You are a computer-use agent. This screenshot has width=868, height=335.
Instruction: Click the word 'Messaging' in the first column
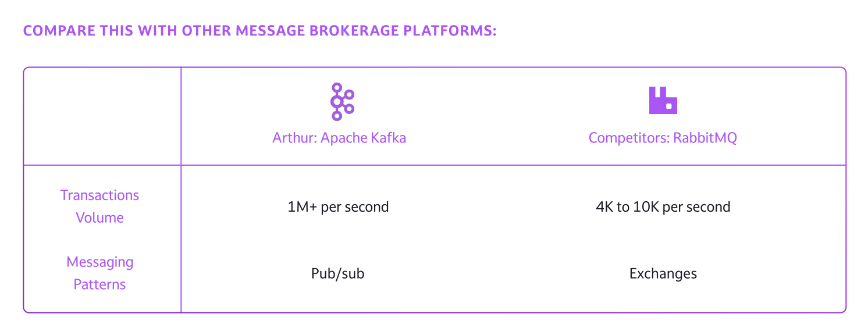coord(100,262)
